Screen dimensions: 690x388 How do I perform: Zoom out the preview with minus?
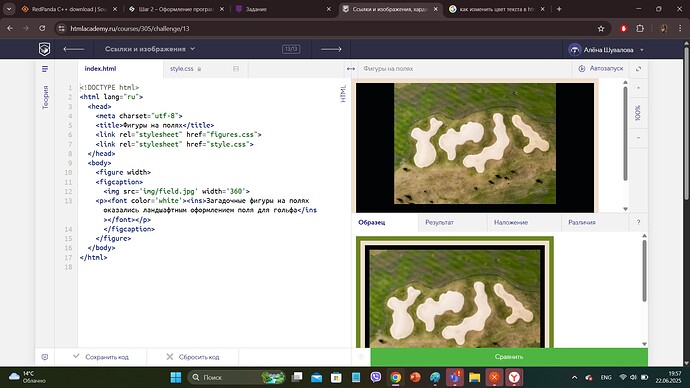[639, 138]
